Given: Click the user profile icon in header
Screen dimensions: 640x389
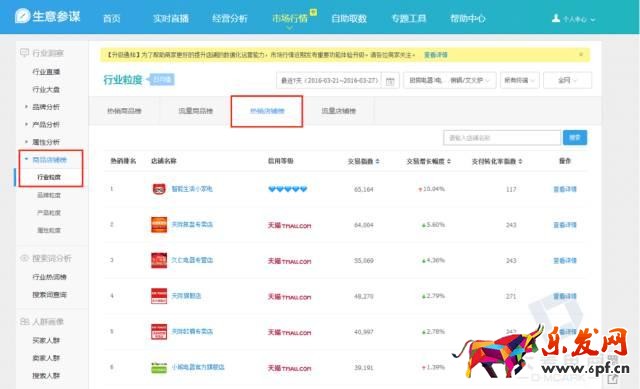Looking at the screenshot, I should (556, 18).
